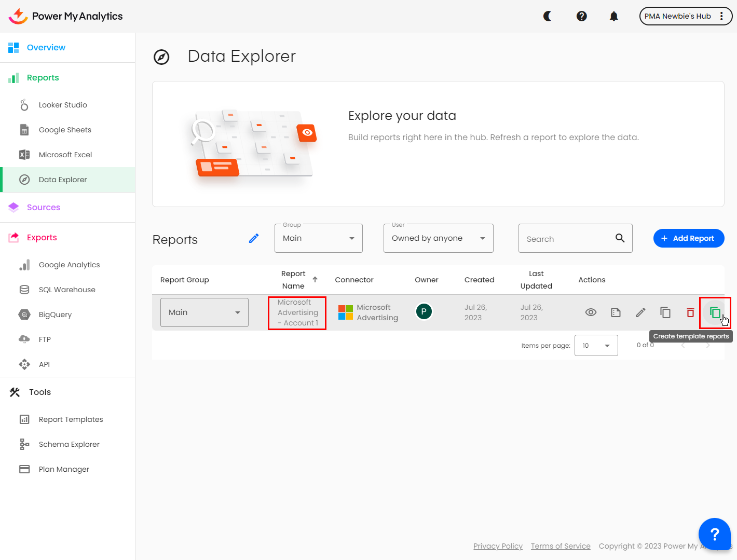Click the green Create template reports icon

pos(715,312)
